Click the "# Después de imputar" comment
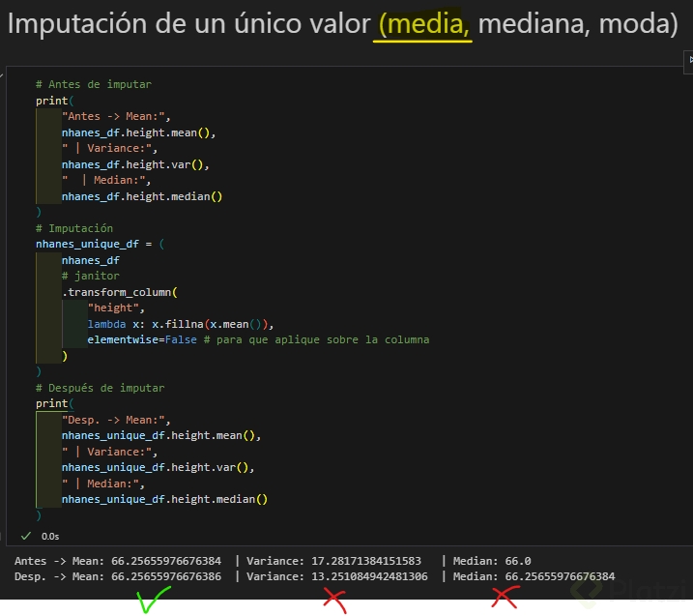693x616 pixels. (x=100, y=388)
